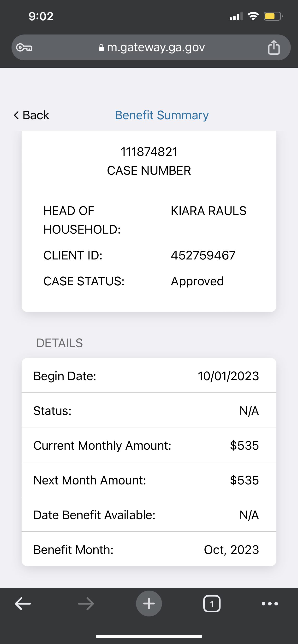This screenshot has height=644, width=298.
Task: Tap case number 111874821
Action: pyautogui.click(x=149, y=152)
